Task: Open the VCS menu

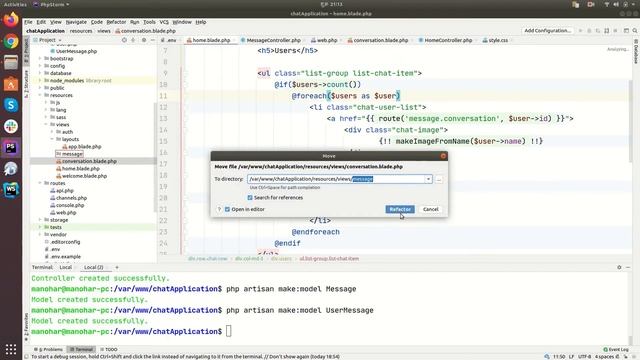Action: pos(164,22)
